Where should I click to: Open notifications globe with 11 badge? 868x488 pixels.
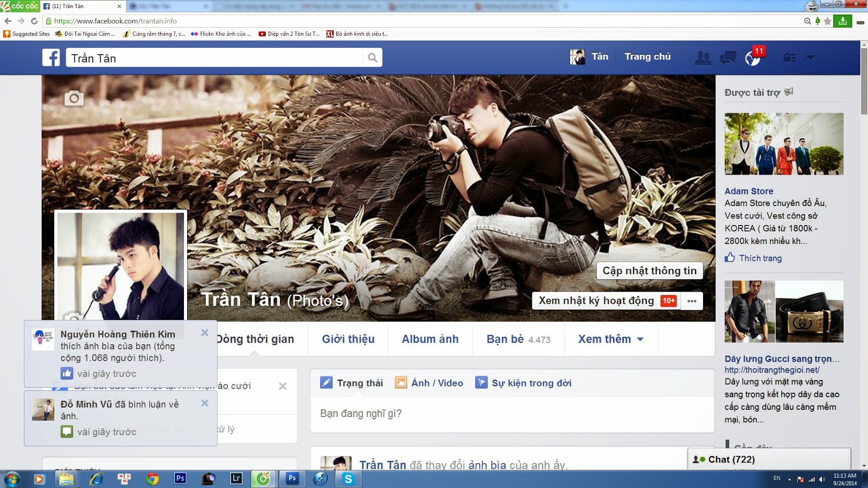pyautogui.click(x=753, y=57)
